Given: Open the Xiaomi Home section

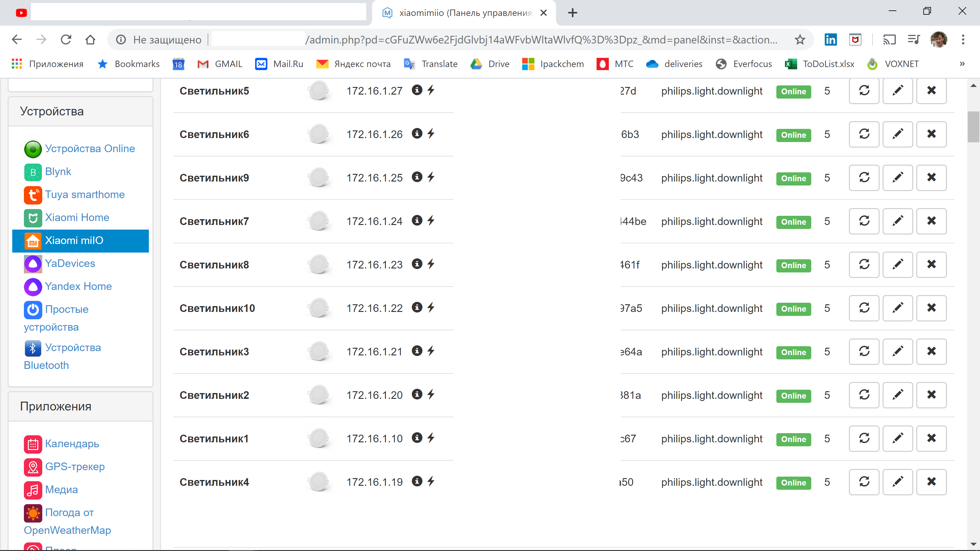Looking at the screenshot, I should [x=77, y=217].
